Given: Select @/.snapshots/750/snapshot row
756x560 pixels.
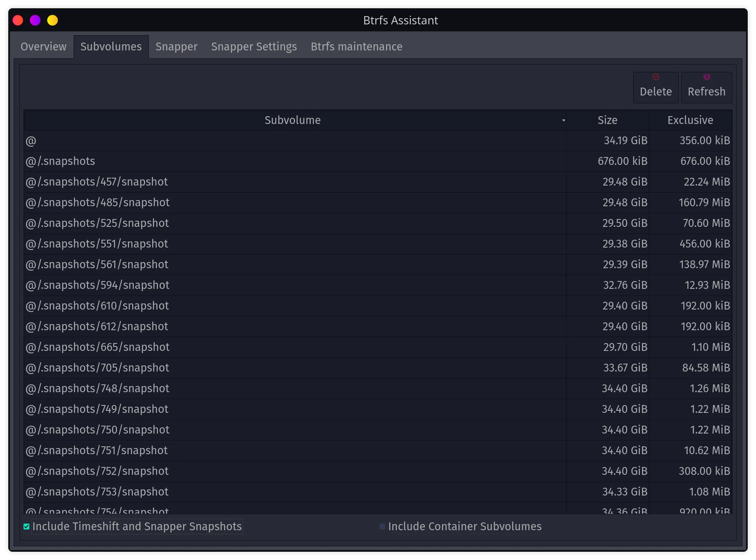Looking at the screenshot, I should coord(378,430).
